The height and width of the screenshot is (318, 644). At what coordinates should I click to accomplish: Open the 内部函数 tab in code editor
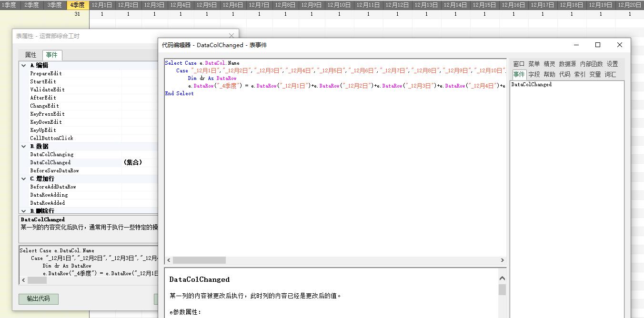click(x=591, y=64)
